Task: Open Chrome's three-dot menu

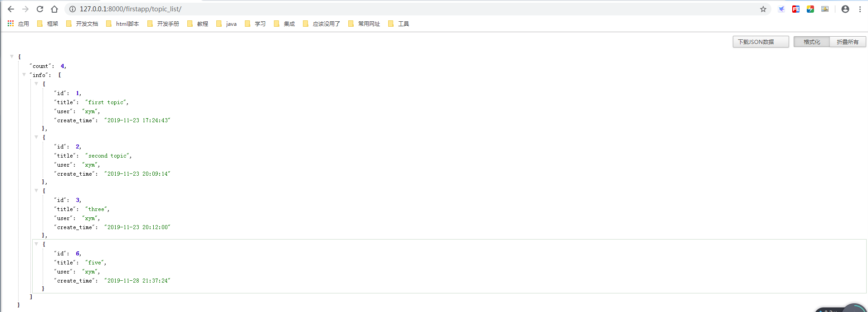Action: (x=860, y=9)
